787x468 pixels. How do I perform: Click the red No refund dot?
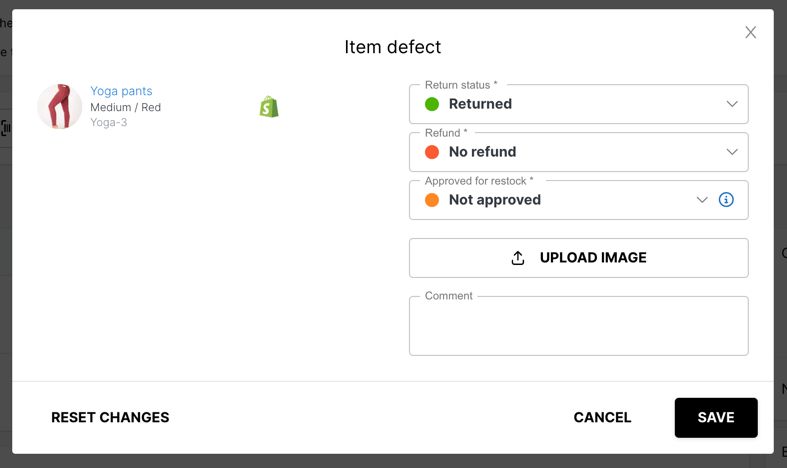tap(432, 152)
